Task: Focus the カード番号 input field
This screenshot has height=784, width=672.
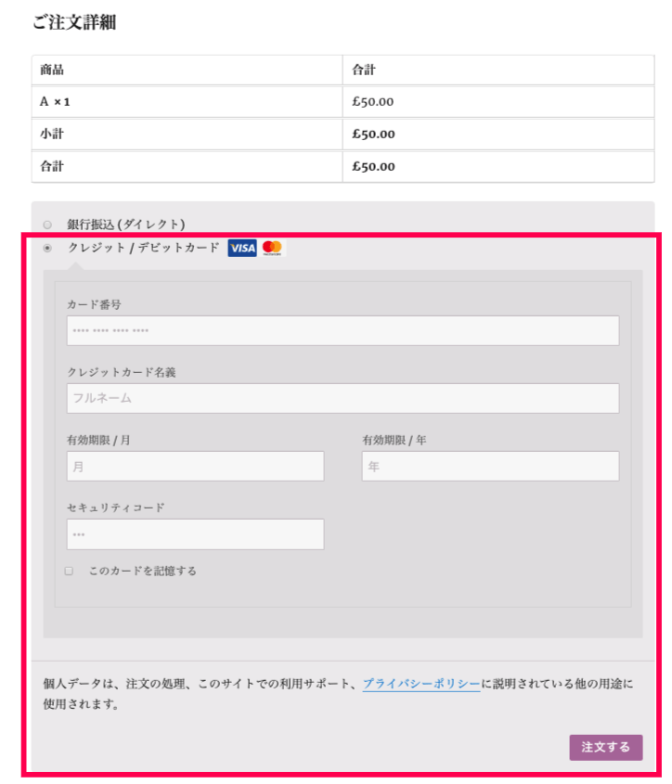Action: (x=342, y=330)
